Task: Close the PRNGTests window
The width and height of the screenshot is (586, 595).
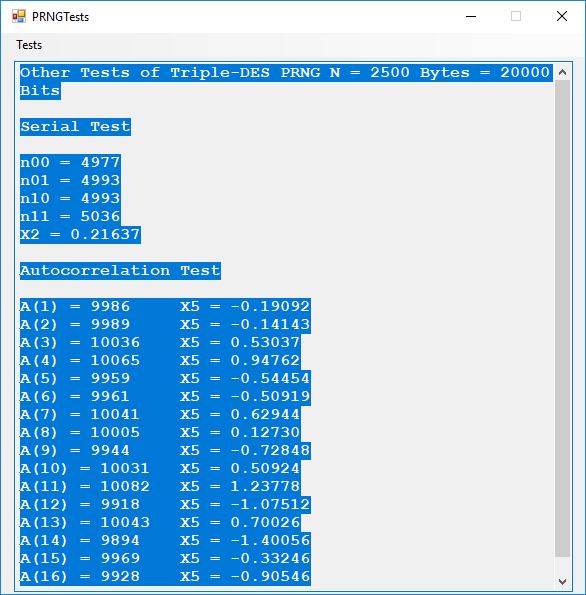Action: [562, 16]
